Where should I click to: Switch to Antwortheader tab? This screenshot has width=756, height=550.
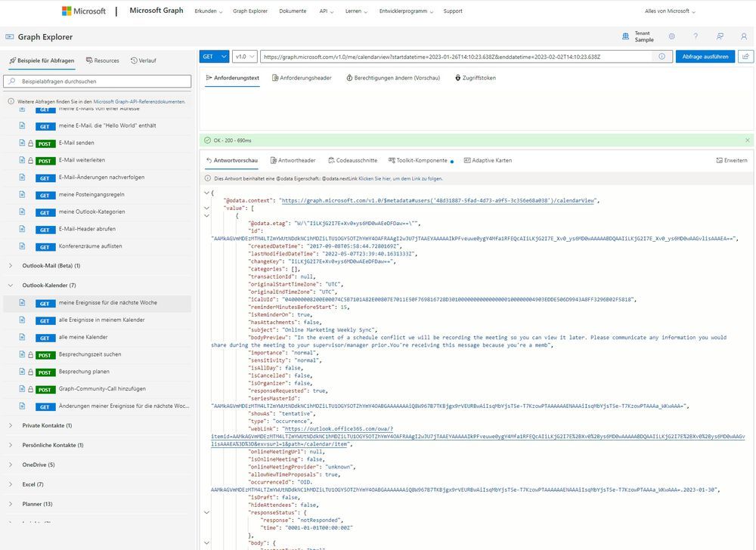click(x=293, y=160)
